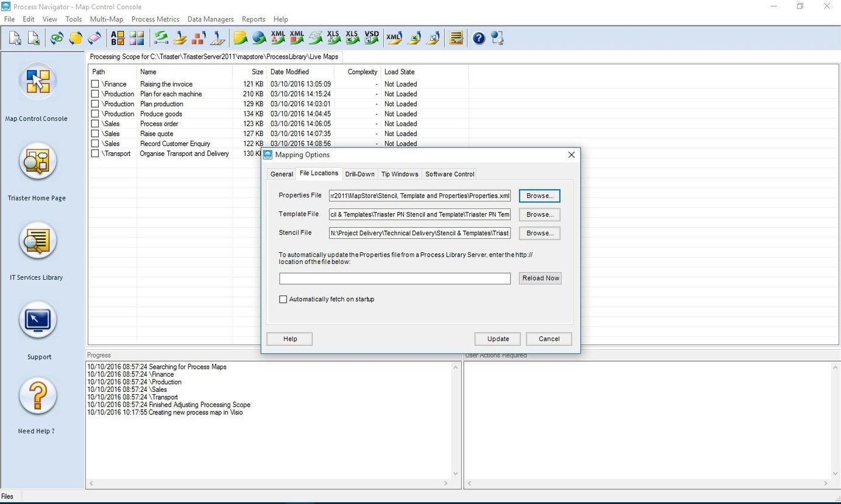Enable Automatically fetch on startup
The image size is (841, 504).
(x=283, y=299)
